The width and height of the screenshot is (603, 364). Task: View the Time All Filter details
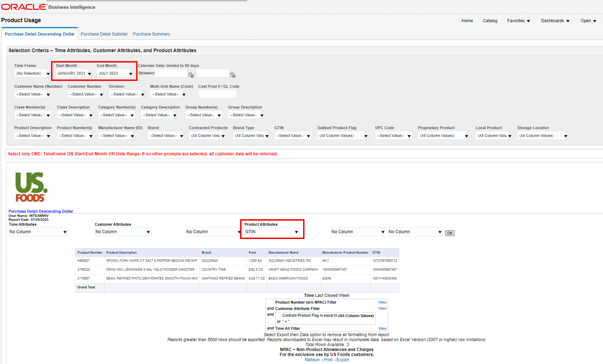pyautogui.click(x=382, y=328)
